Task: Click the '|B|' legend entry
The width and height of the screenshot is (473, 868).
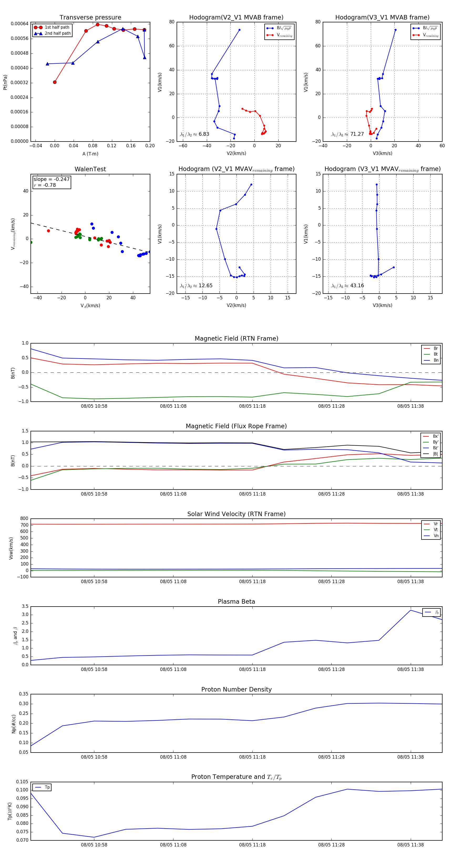Action: point(431,454)
